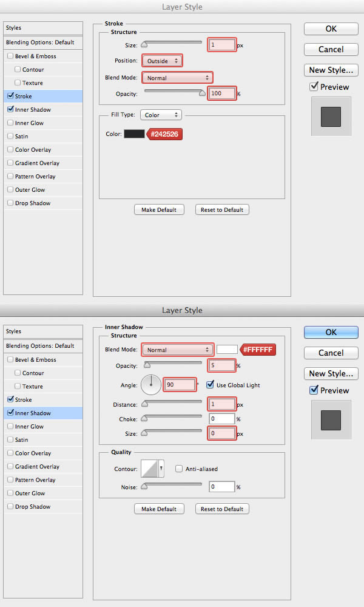Select Blending Options: Default in lower dialog

[43, 346]
